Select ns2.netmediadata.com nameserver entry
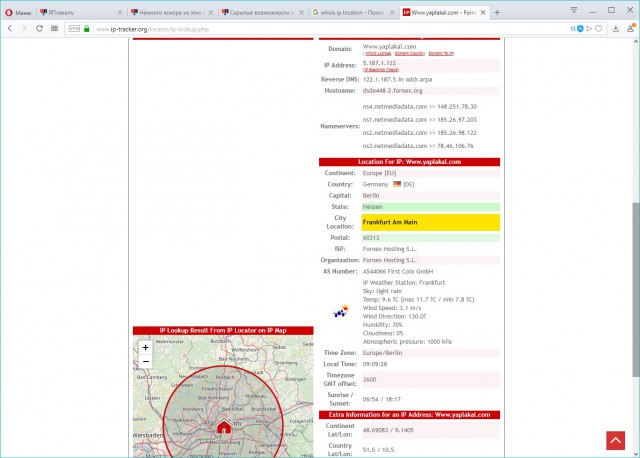The height and width of the screenshot is (458, 640). [x=420, y=133]
